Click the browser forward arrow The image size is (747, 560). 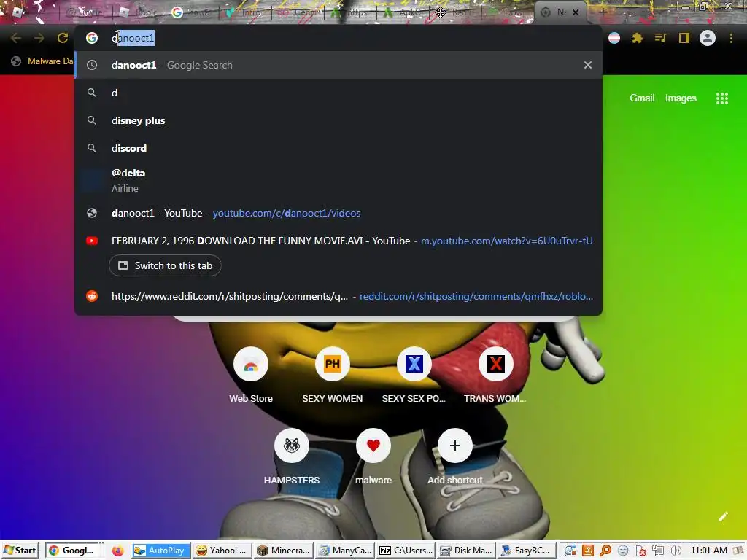(x=39, y=38)
